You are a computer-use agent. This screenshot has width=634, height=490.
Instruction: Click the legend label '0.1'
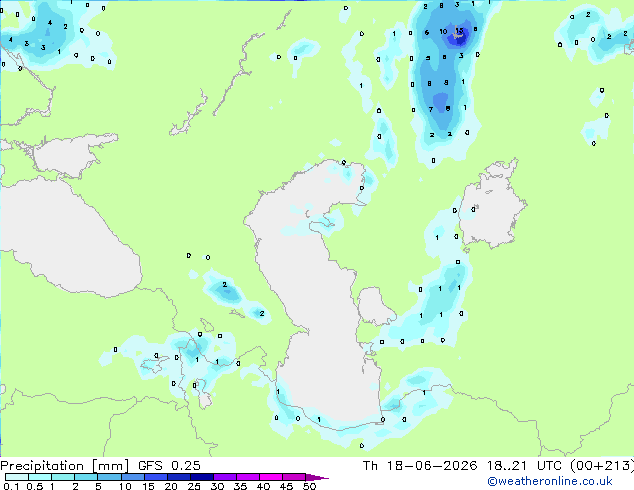11,486
